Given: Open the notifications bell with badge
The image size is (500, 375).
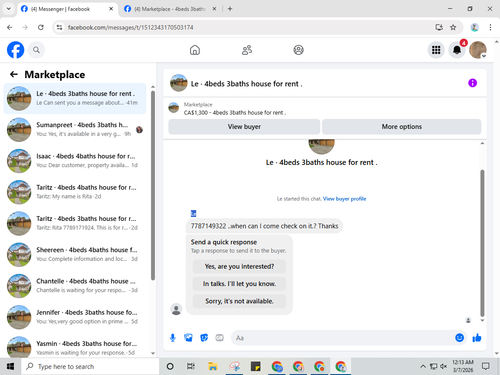Looking at the screenshot, I should (x=457, y=50).
